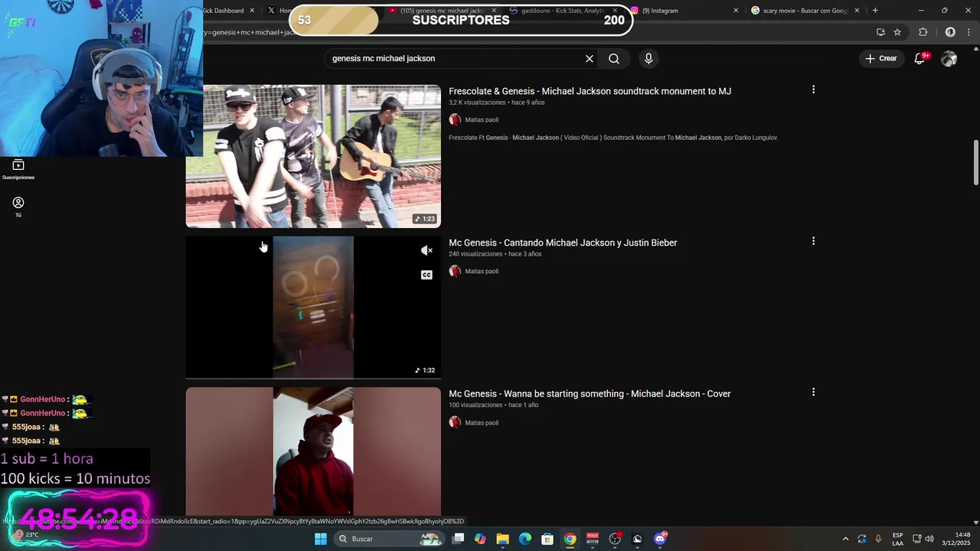Click the taskbar Buscar search box
980x551 pixels.
tap(390, 539)
